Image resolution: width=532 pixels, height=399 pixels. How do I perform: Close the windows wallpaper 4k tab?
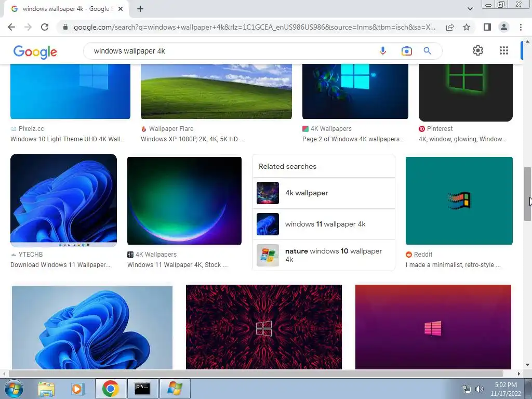(x=121, y=9)
